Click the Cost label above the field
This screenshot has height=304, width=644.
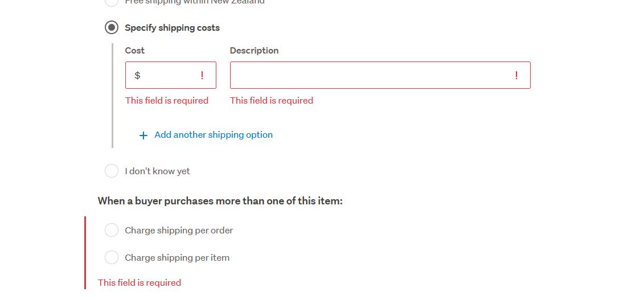135,50
